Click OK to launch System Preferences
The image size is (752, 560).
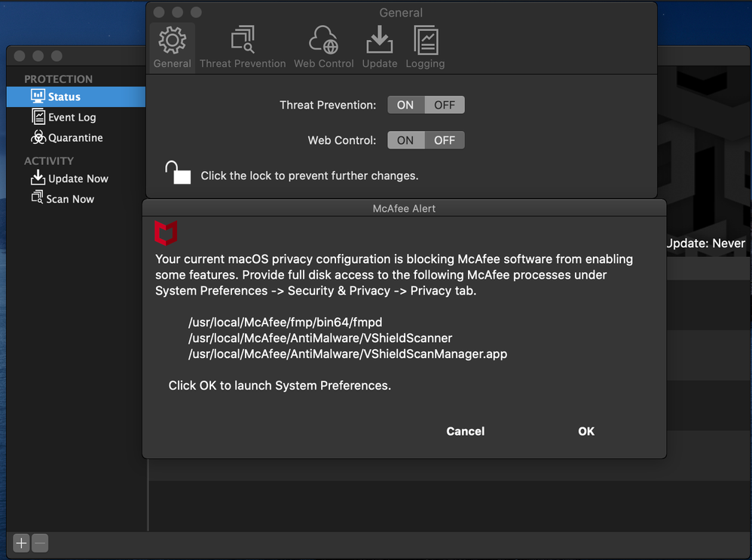click(586, 431)
